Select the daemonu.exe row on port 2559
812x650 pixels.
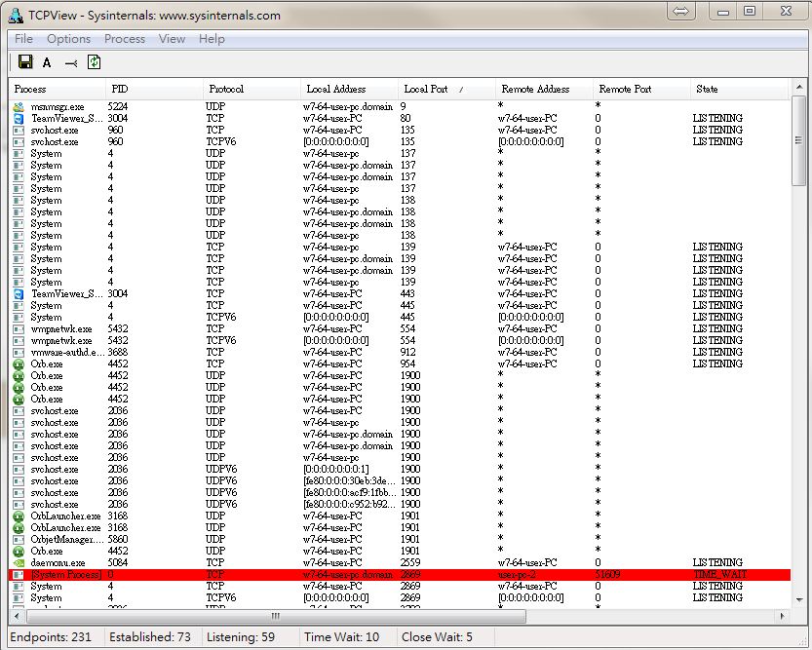(400, 563)
